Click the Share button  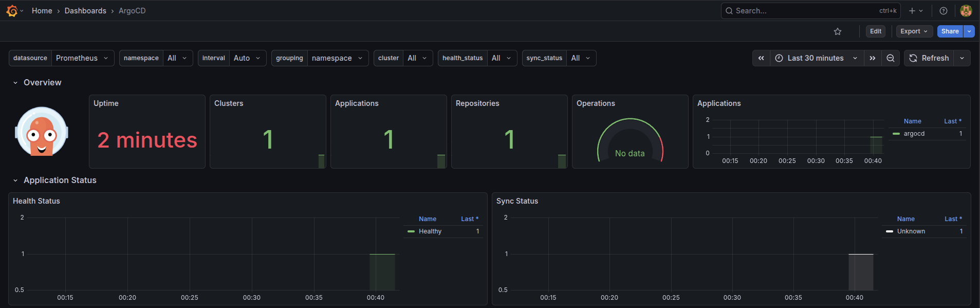click(950, 31)
